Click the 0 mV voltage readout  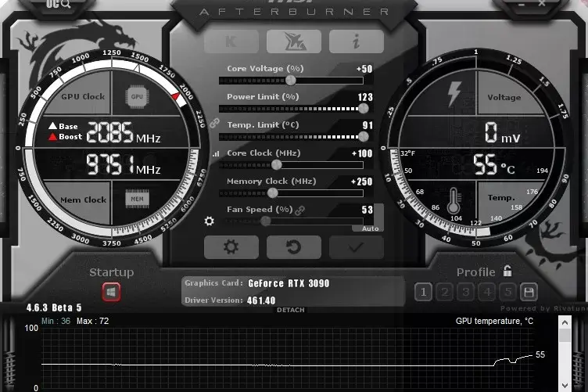(x=502, y=132)
